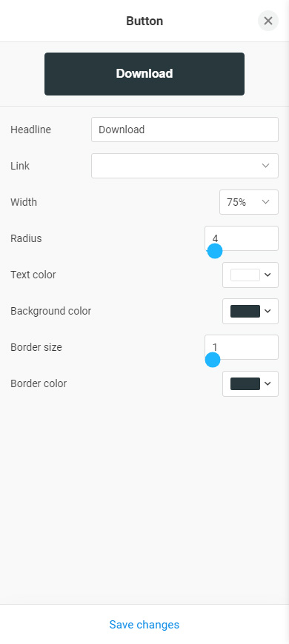Click the Headline text field
Screen dimensions: 289x644
[185, 130]
